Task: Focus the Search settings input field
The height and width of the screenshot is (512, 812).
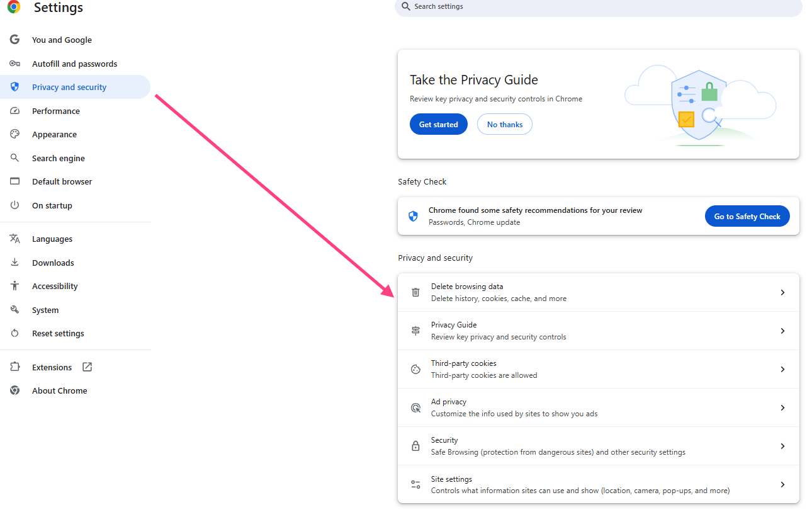Action: pyautogui.click(x=598, y=6)
